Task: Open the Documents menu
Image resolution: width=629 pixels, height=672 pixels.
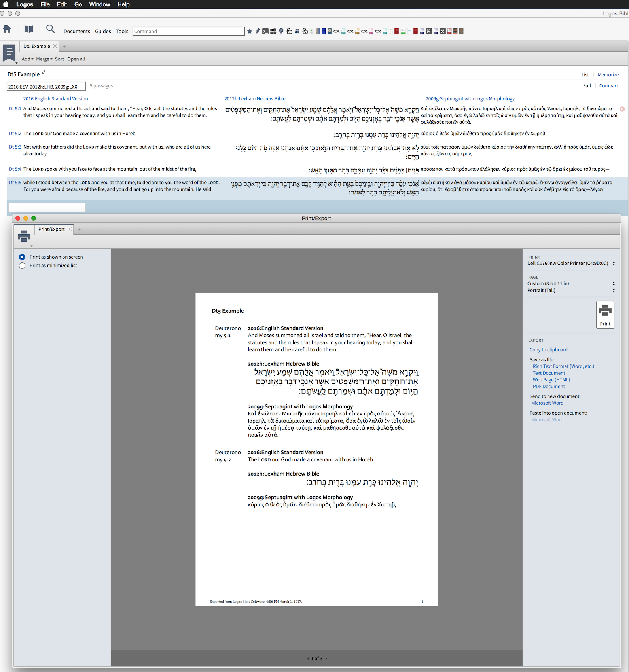Action: 77,31
